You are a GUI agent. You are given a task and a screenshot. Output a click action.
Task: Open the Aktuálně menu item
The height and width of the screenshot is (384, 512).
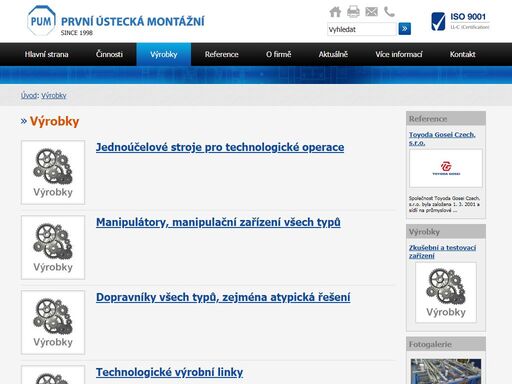(333, 54)
